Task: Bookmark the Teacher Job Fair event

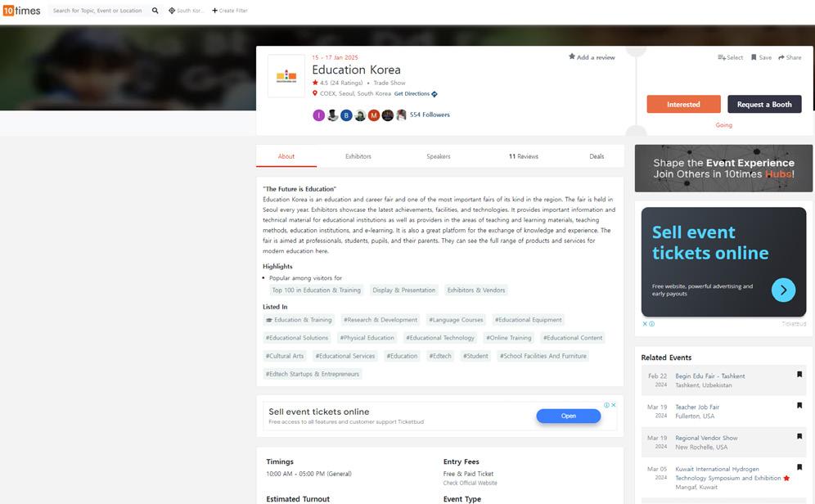Action: pos(799,405)
